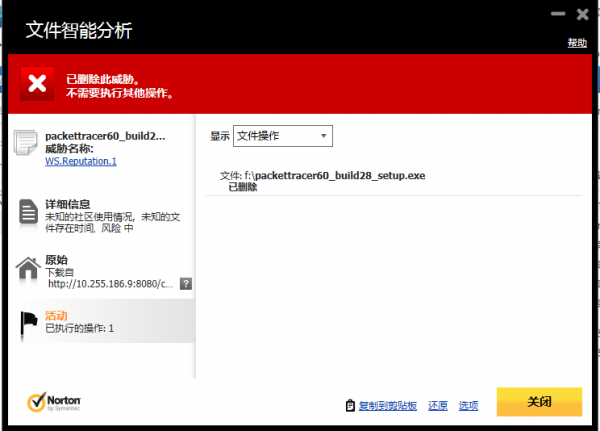Click the 复制到剪贴板 link

pyautogui.click(x=388, y=405)
